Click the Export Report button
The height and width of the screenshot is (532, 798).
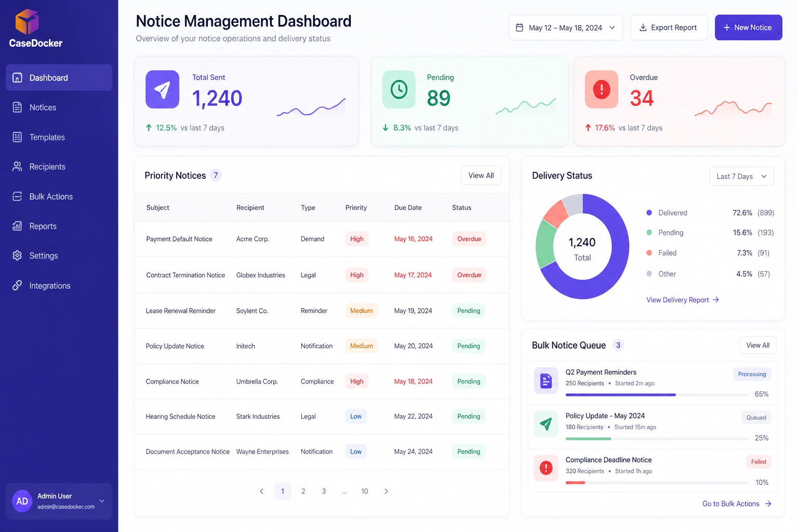(669, 28)
